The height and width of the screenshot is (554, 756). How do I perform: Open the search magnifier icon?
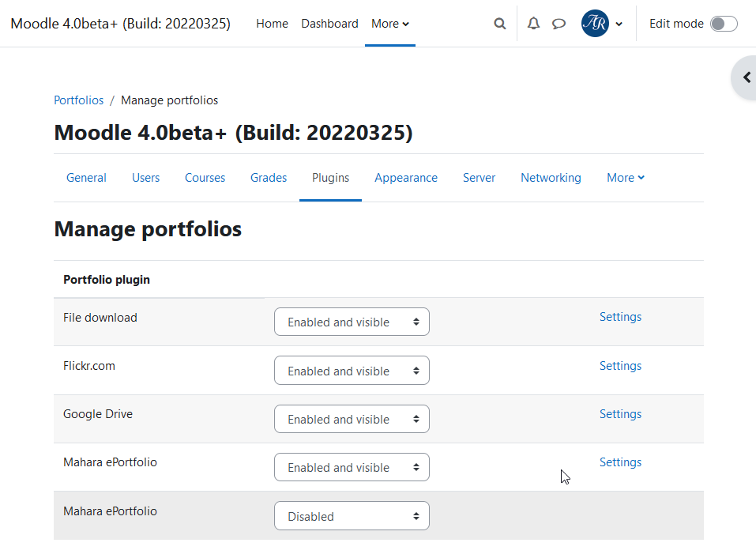pyautogui.click(x=500, y=24)
